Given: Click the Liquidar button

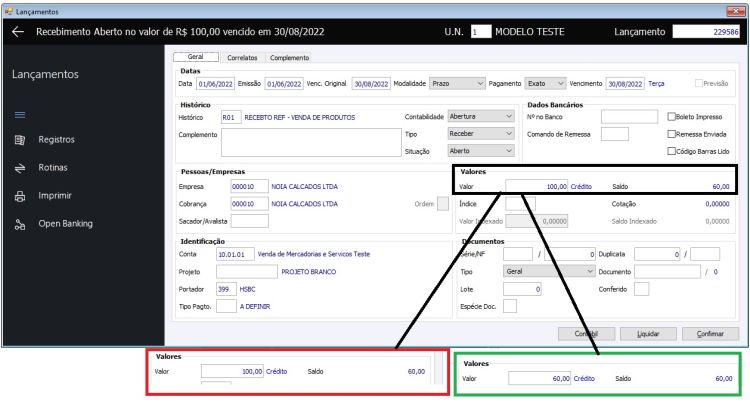Looking at the screenshot, I should point(648,334).
